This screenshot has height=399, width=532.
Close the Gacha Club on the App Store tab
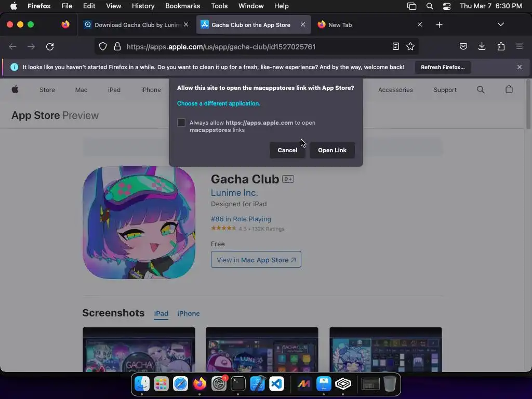(303, 24)
